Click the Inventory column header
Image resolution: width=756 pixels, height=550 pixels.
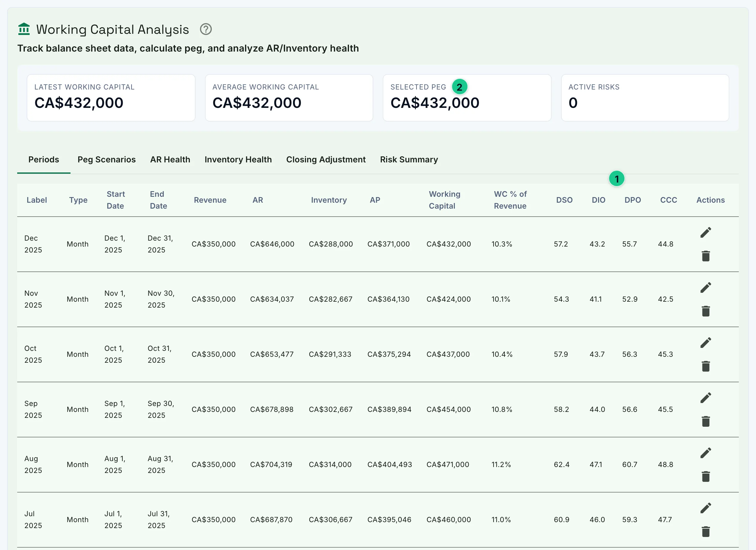coord(329,200)
